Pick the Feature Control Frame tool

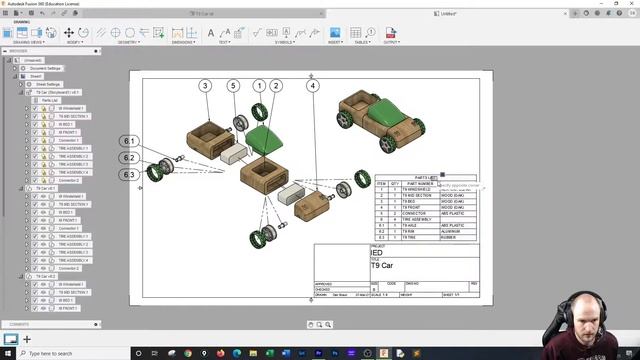[x=272, y=33]
